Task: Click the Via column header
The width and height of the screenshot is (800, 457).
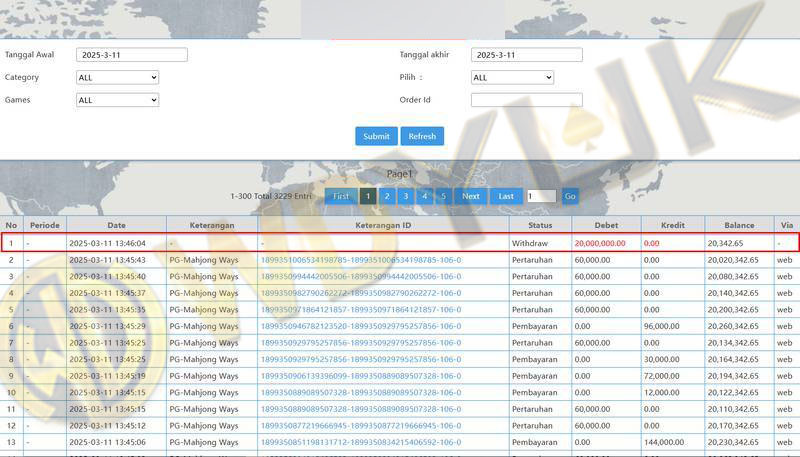Action: coord(787,225)
